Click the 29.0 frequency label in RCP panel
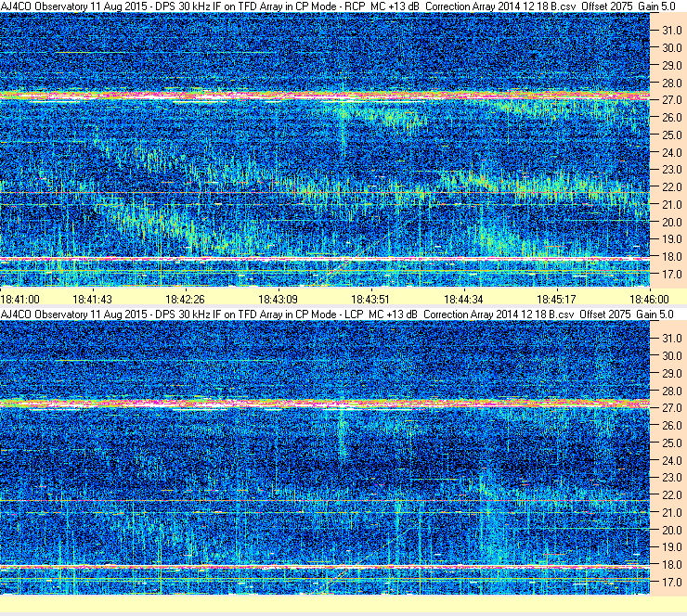This screenshot has width=687, height=616. tap(671, 65)
